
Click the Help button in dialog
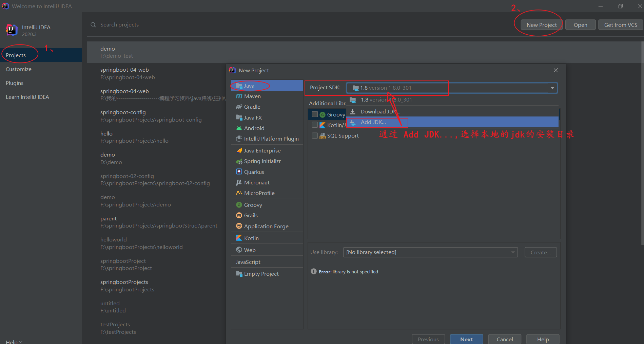tap(543, 339)
